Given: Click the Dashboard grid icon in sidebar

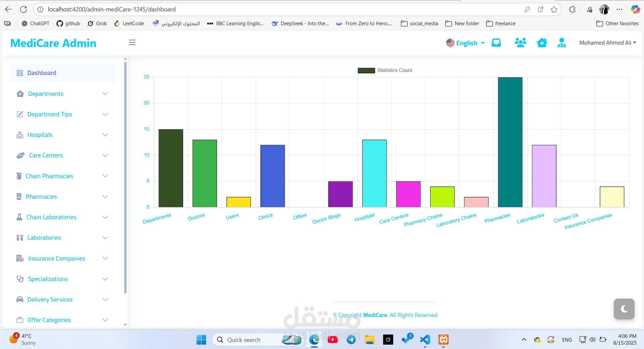Looking at the screenshot, I should point(20,73).
